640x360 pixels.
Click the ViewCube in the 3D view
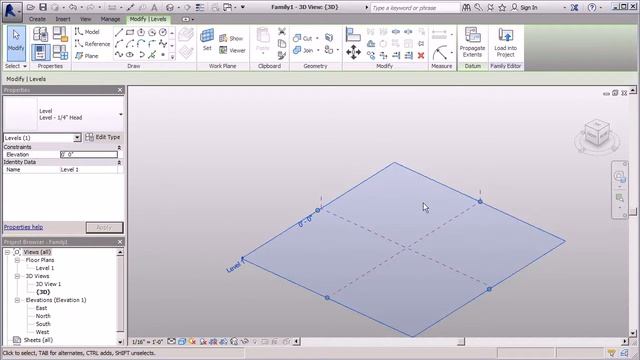click(597, 133)
